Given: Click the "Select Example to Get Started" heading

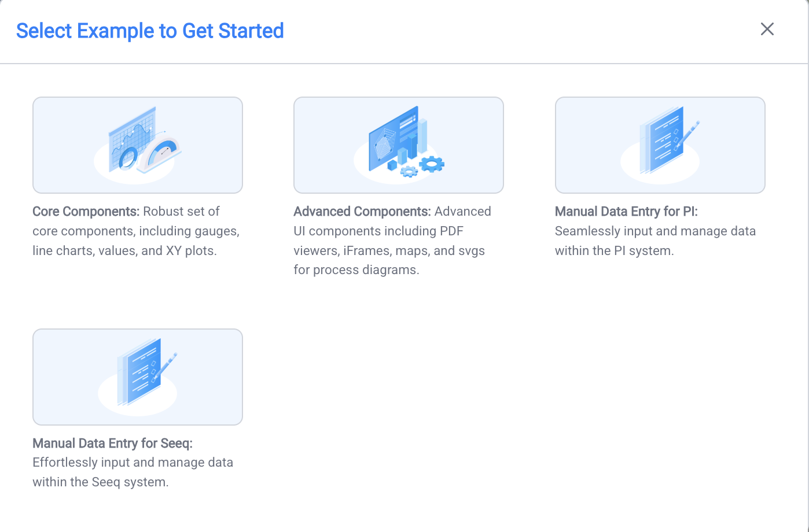Looking at the screenshot, I should pos(150,31).
